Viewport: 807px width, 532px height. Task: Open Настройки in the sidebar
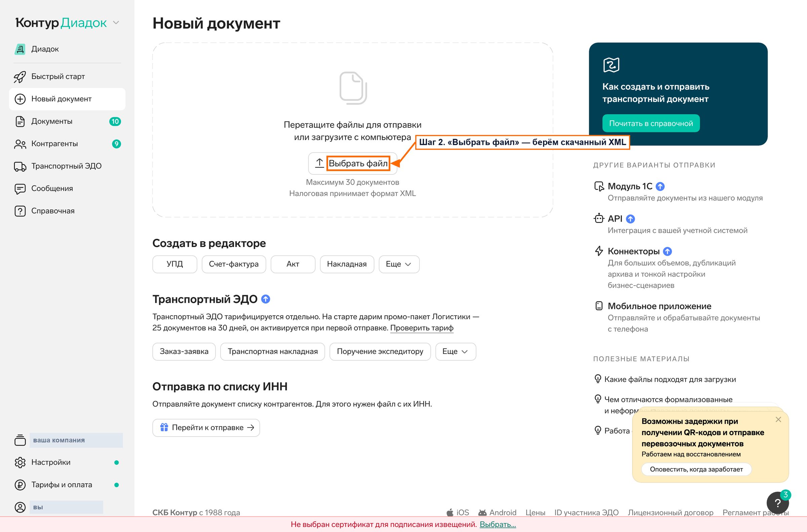coord(67,462)
